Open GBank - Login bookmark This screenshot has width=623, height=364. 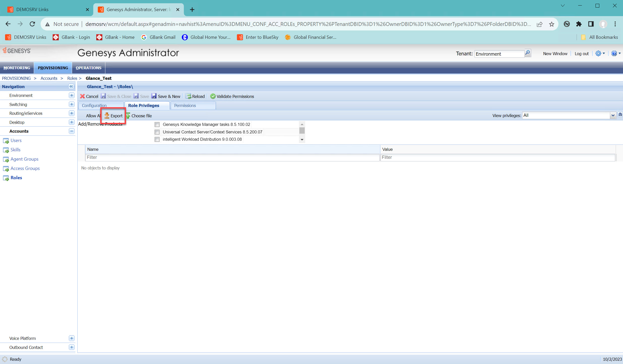pyautogui.click(x=71, y=37)
